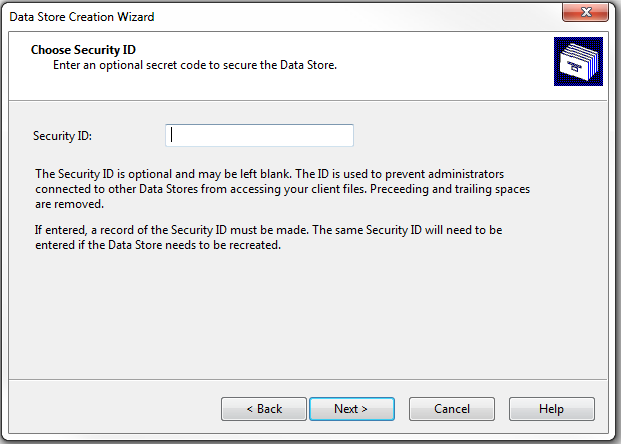The image size is (621, 444).
Task: Open the Help button for this page
Action: (552, 409)
